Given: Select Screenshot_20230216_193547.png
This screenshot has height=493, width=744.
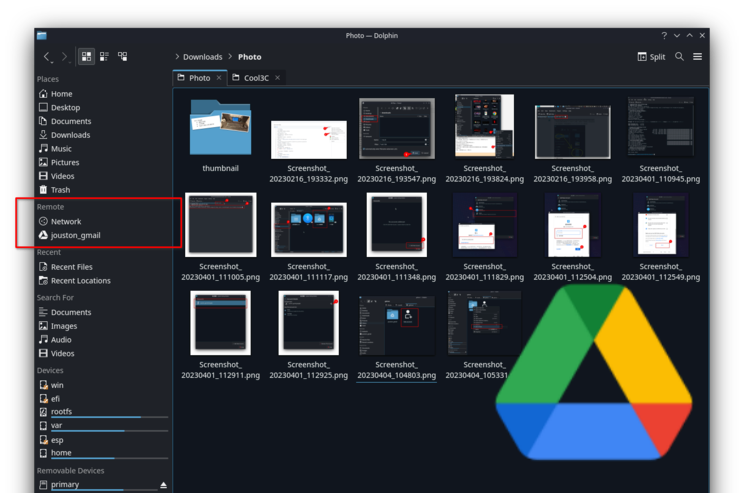Looking at the screenshot, I should tap(397, 140).
